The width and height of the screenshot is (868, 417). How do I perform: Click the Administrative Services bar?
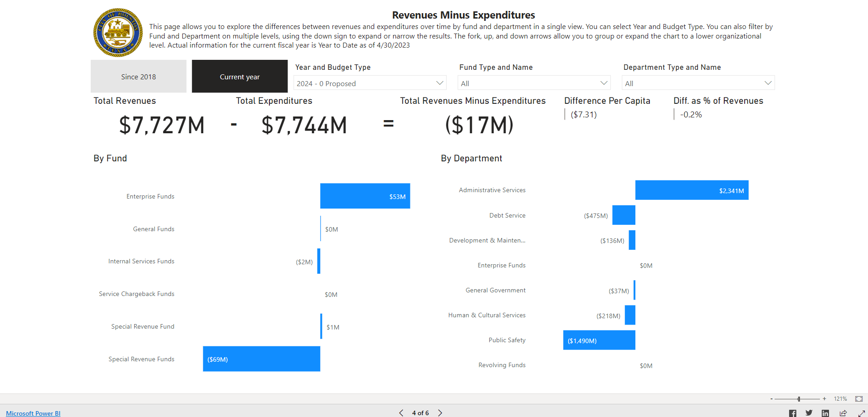692,190
